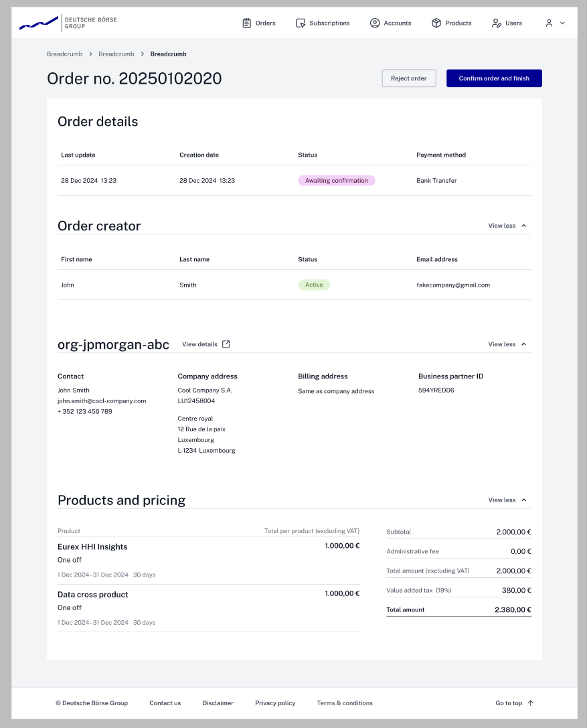
Task: Click the Reject order button
Action: tap(408, 78)
